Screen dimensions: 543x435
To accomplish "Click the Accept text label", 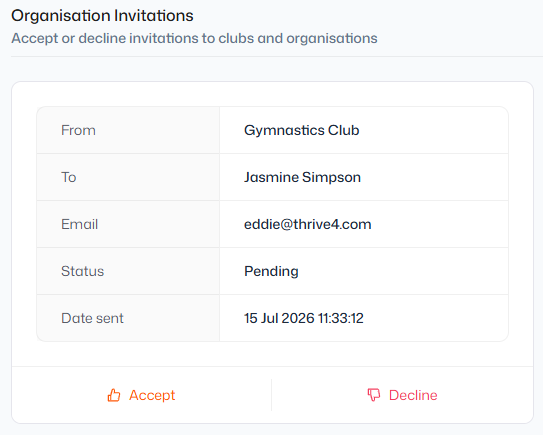I will [152, 395].
